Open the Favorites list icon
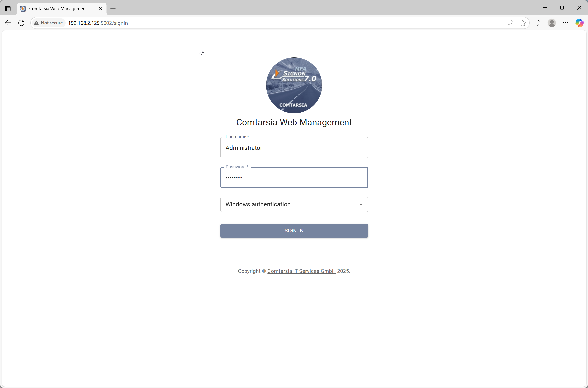Viewport: 588px width, 388px height. (x=539, y=23)
